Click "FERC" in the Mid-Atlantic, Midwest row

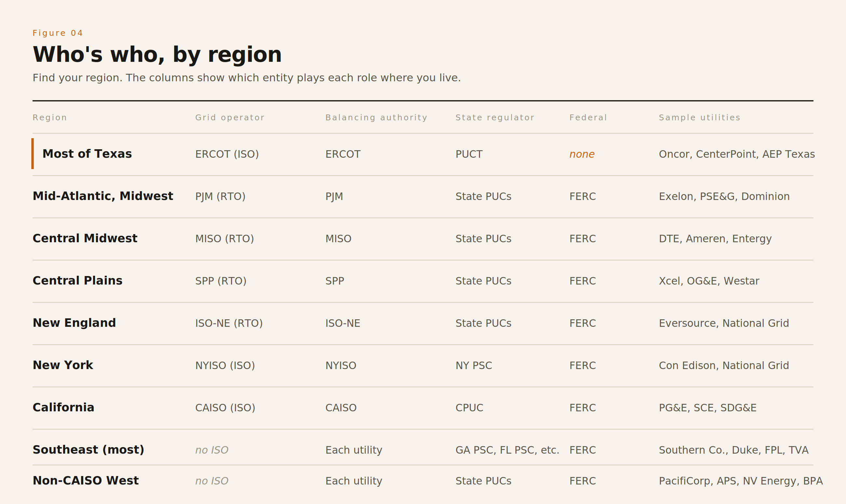pos(583,196)
